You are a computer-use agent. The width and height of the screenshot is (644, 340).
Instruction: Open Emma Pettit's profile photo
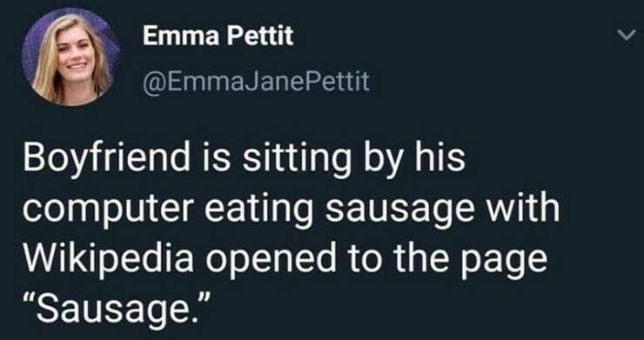pos(71,57)
